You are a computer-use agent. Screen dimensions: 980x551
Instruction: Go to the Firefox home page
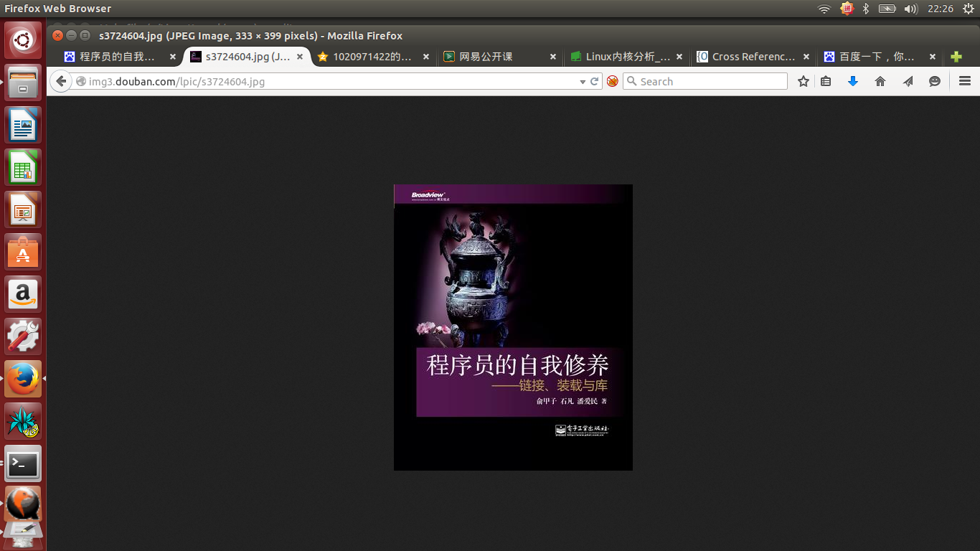point(880,82)
